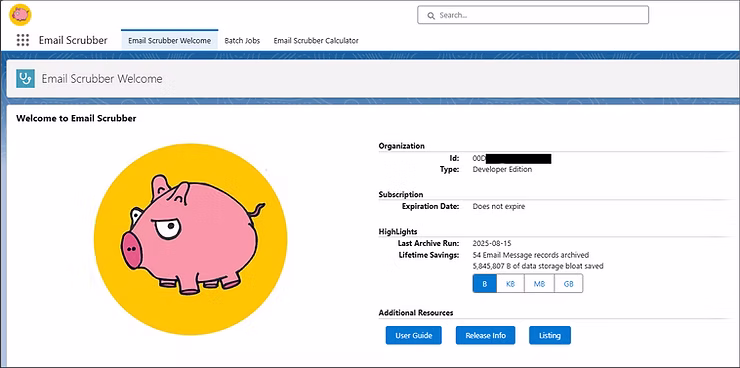This screenshot has width=740, height=368.
Task: Click the Listing button
Action: click(550, 335)
